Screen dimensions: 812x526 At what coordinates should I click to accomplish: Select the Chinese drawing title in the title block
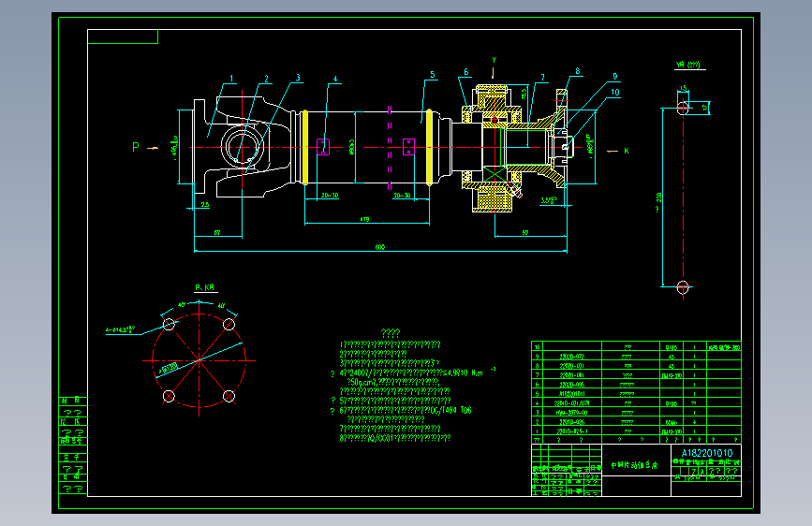(x=634, y=465)
